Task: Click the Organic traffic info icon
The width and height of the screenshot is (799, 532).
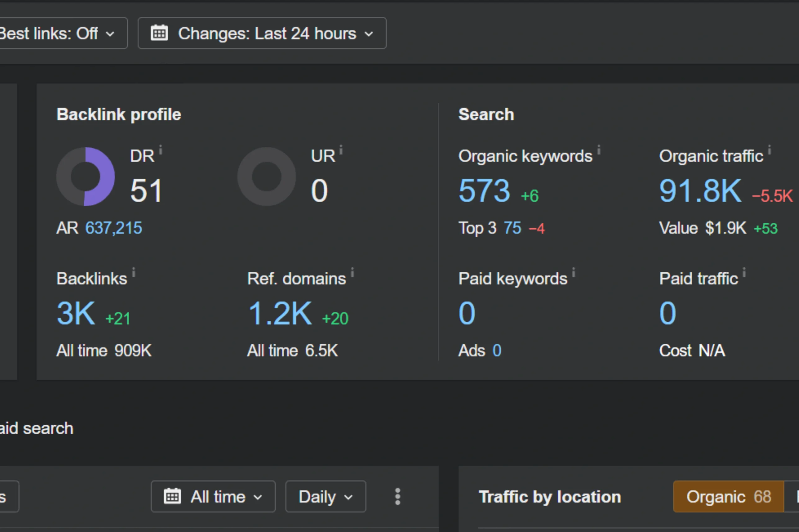Action: coord(769,150)
